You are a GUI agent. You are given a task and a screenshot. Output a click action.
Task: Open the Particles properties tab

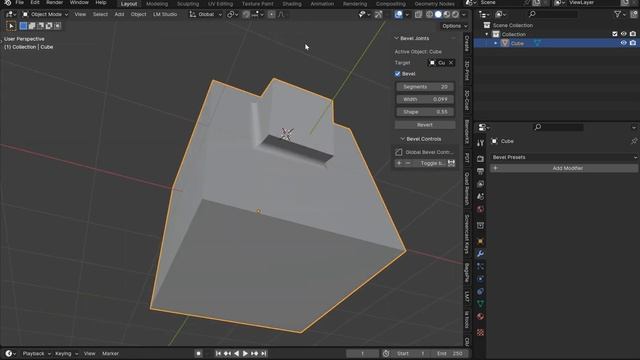click(480, 266)
